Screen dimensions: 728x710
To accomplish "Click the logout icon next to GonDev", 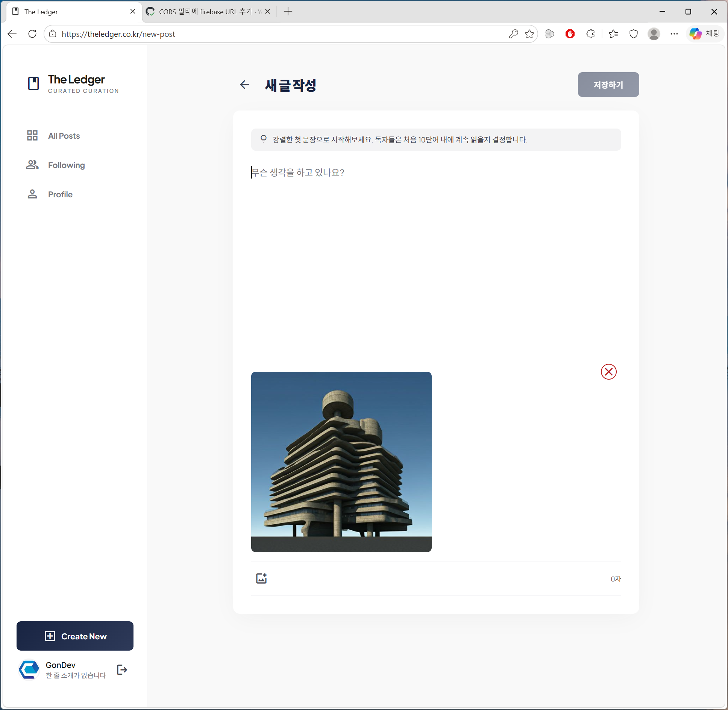I will click(x=122, y=670).
